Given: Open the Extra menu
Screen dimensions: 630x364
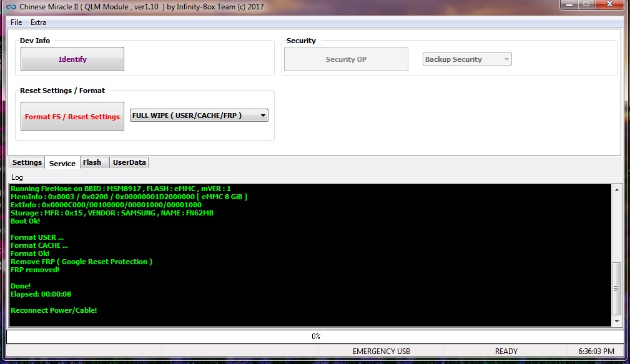Looking at the screenshot, I should pos(38,22).
